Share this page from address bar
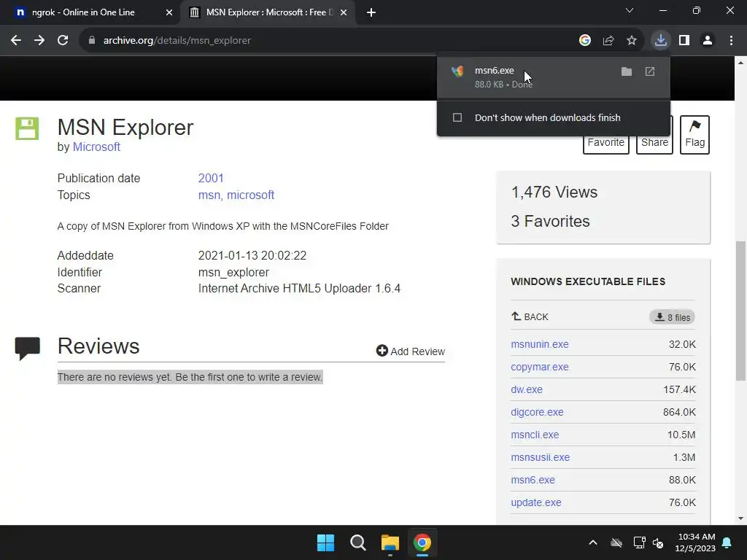This screenshot has height=560, width=747. (x=608, y=41)
